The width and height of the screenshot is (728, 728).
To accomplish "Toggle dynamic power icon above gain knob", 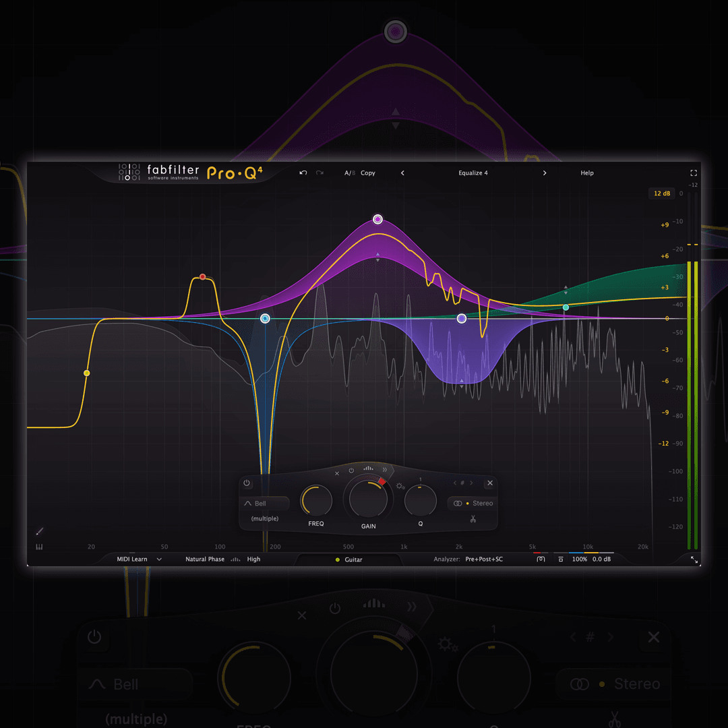I will [x=351, y=471].
